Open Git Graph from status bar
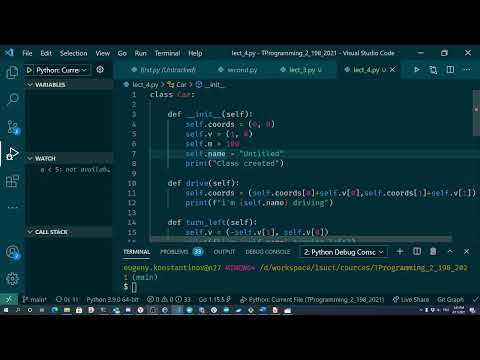 [450, 299]
